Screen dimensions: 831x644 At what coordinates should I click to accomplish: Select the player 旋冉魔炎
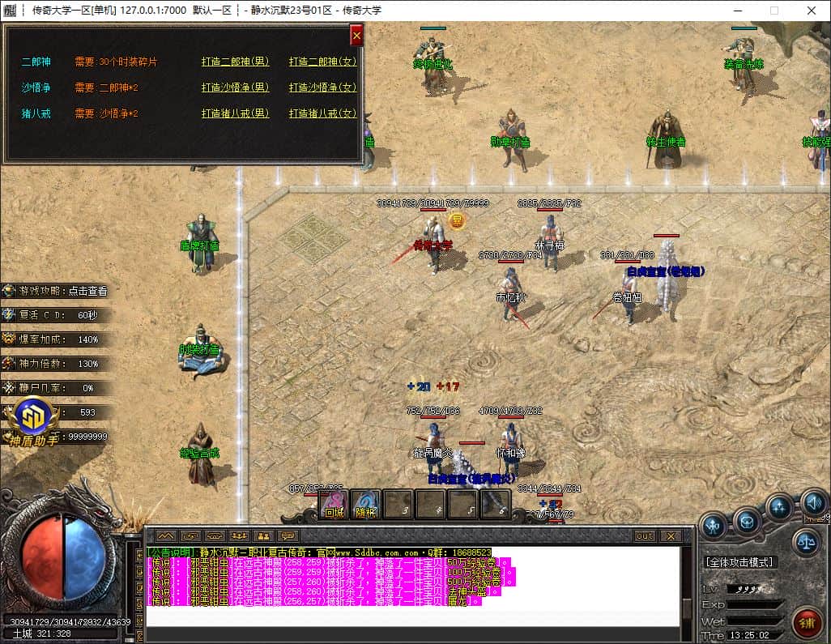point(433,450)
